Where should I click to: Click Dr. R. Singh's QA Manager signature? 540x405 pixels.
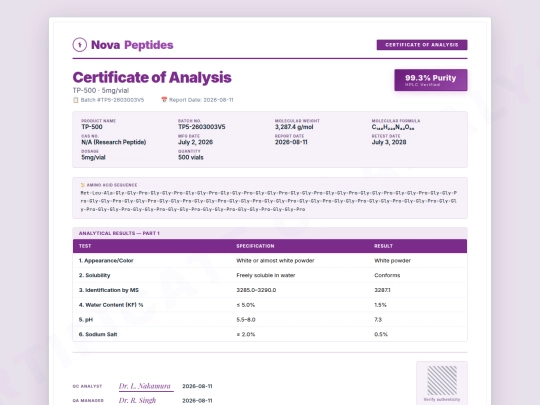point(137,400)
